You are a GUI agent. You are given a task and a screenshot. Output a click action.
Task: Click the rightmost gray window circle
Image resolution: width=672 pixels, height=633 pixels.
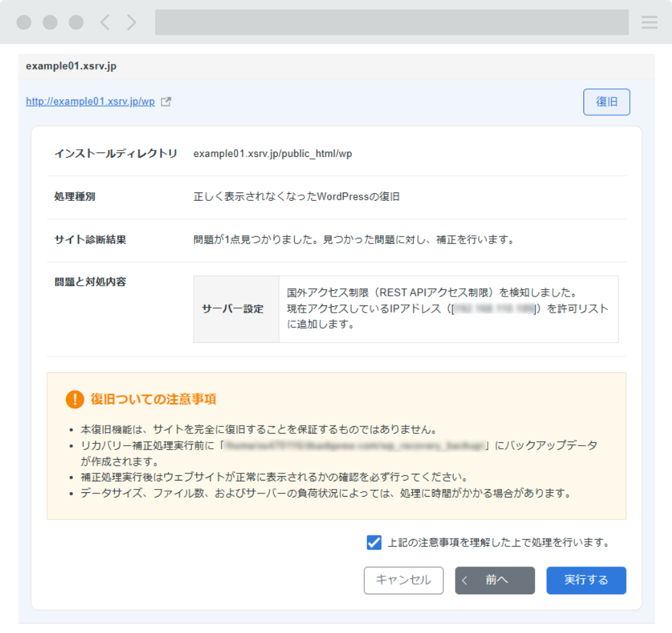pyautogui.click(x=76, y=23)
